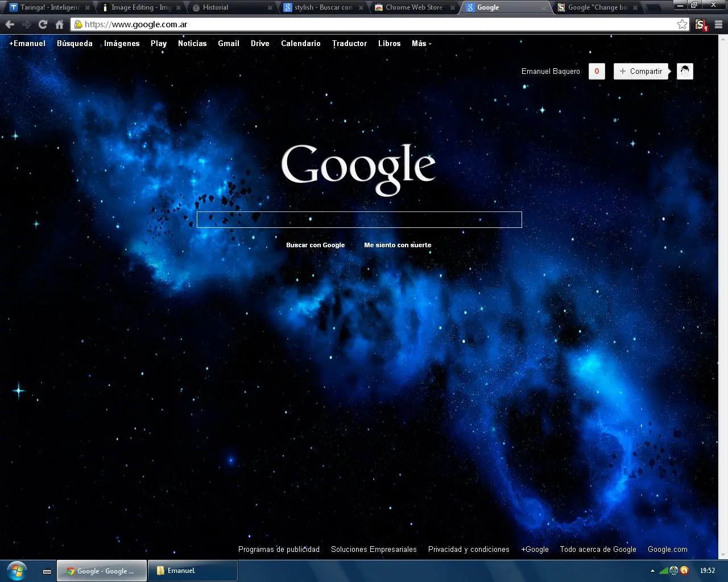Click the browser forward arrow
Screen dimensions: 728x582
click(26, 24)
